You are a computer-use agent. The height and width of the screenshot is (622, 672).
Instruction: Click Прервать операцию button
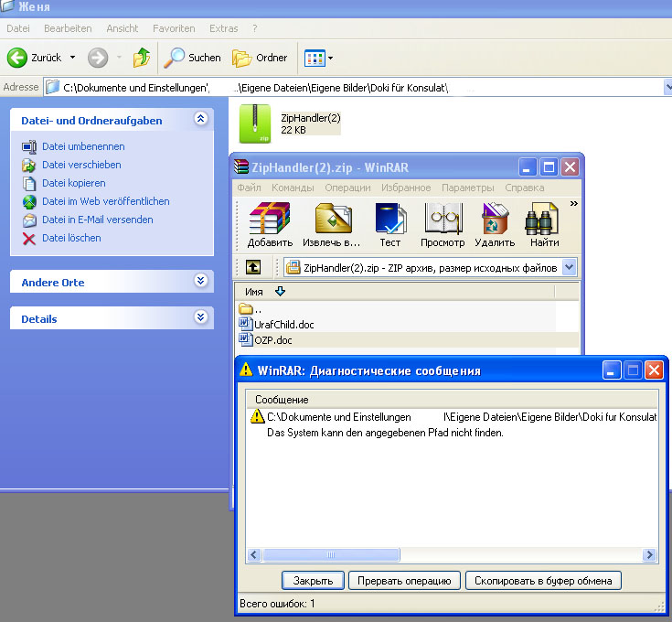pos(404,581)
